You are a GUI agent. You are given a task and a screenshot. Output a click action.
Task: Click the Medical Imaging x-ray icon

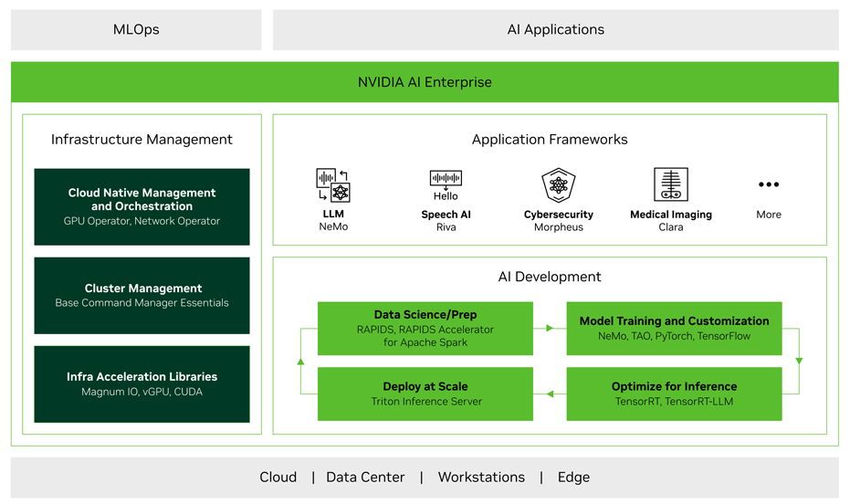tap(671, 184)
